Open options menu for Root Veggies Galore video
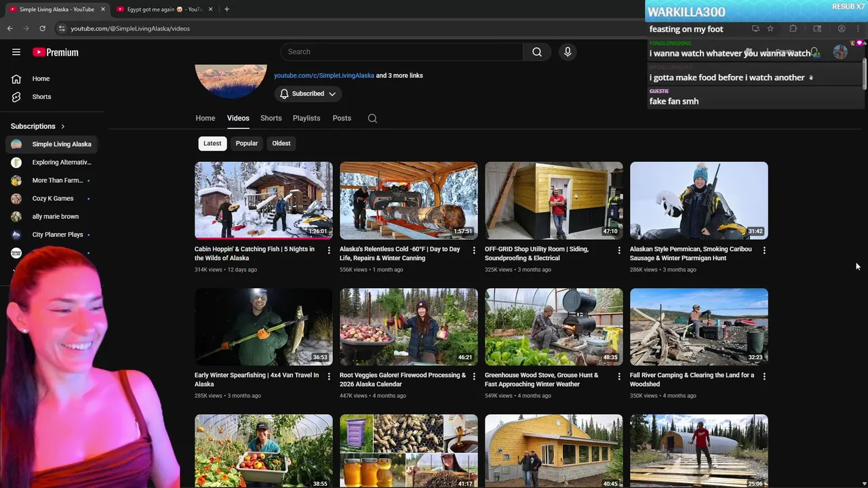 tap(474, 376)
